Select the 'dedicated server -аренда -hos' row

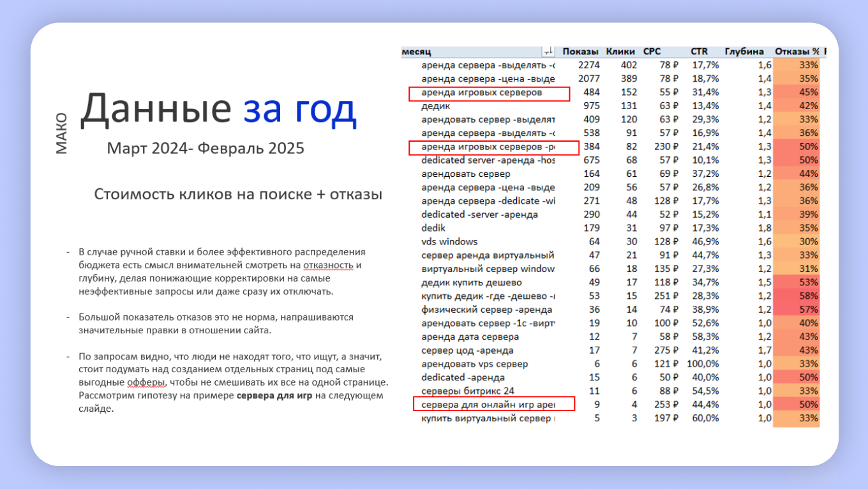pyautogui.click(x=611, y=160)
